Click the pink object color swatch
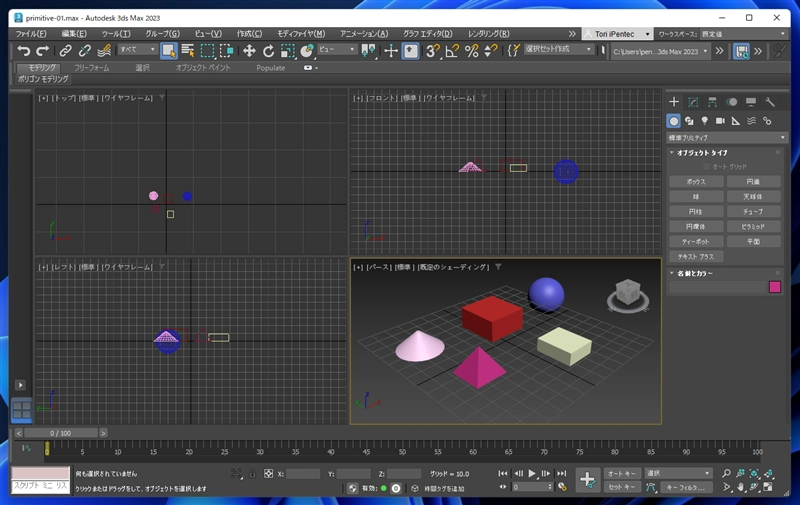Viewport: 800px width, 505px height. [x=775, y=287]
